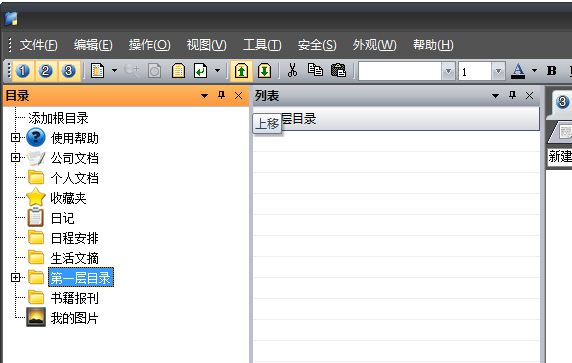Select the 使用帮助 help icon item

click(36, 138)
